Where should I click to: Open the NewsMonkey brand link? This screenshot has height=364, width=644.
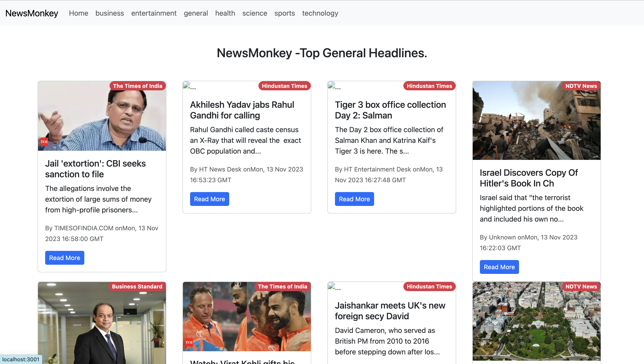32,13
